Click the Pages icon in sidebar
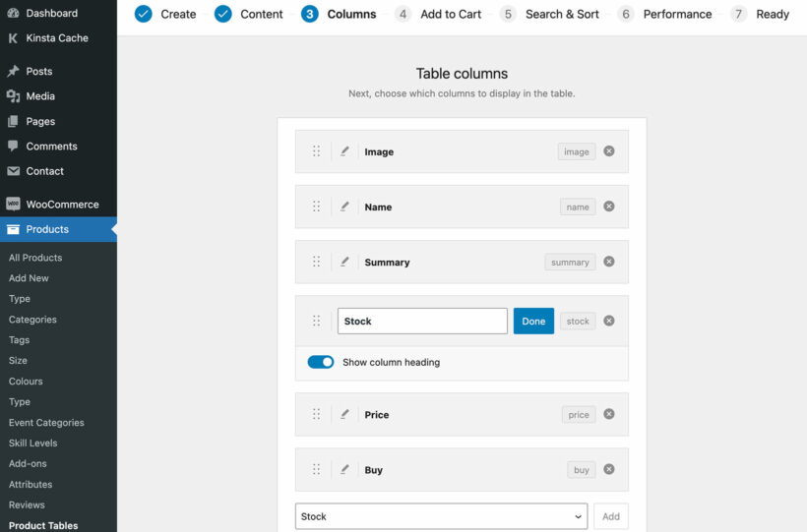The height and width of the screenshot is (532, 807). tap(13, 121)
